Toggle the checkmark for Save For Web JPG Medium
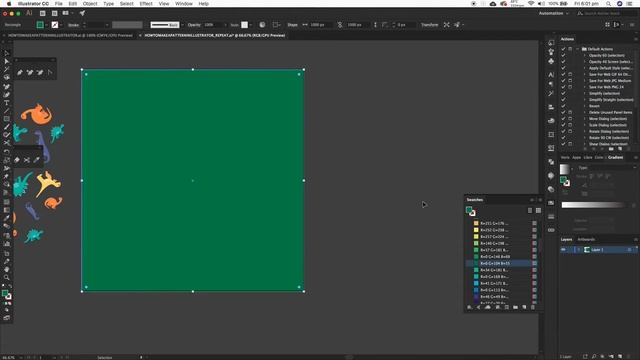This screenshot has height=360, width=640. 563,81
